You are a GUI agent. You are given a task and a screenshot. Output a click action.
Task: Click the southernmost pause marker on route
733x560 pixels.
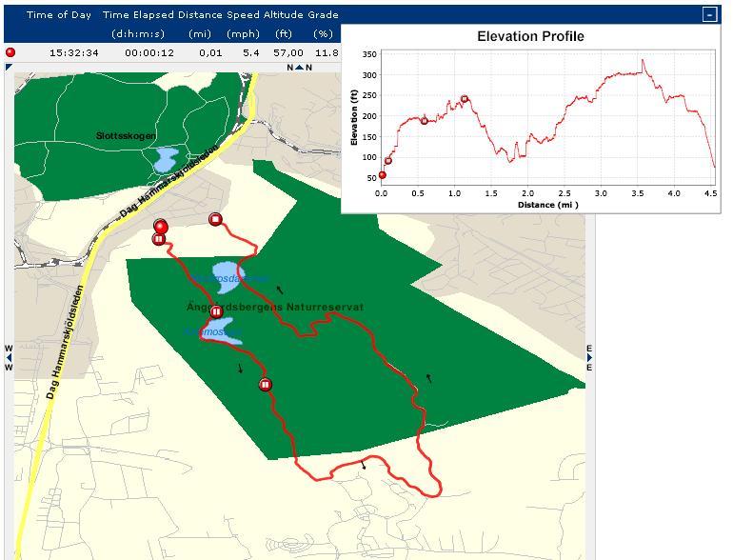point(266,384)
